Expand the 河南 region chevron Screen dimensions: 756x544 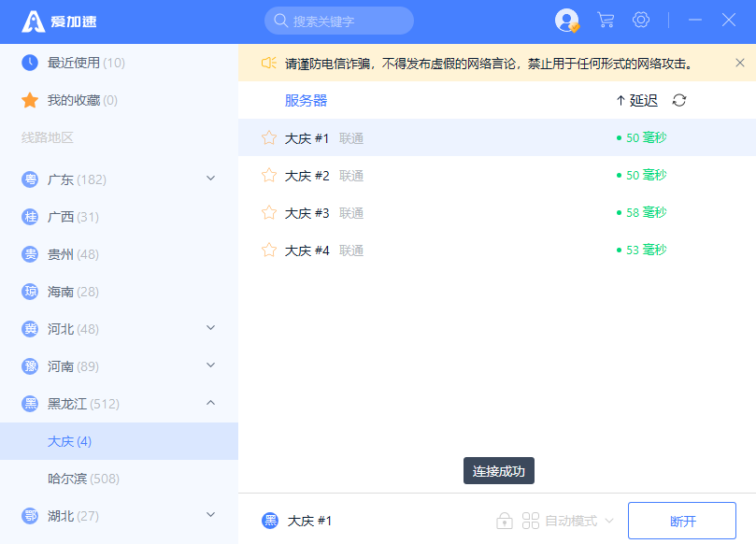[x=210, y=365]
